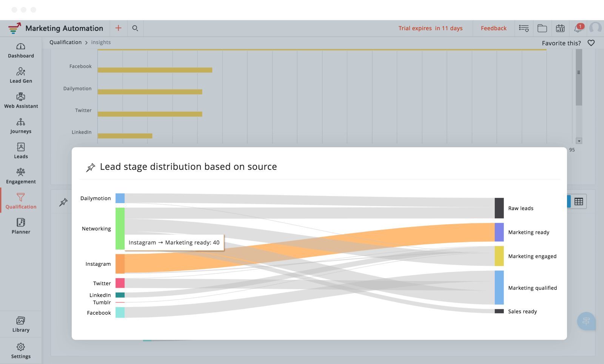
Task: Open the Planner section
Action: [x=21, y=227]
